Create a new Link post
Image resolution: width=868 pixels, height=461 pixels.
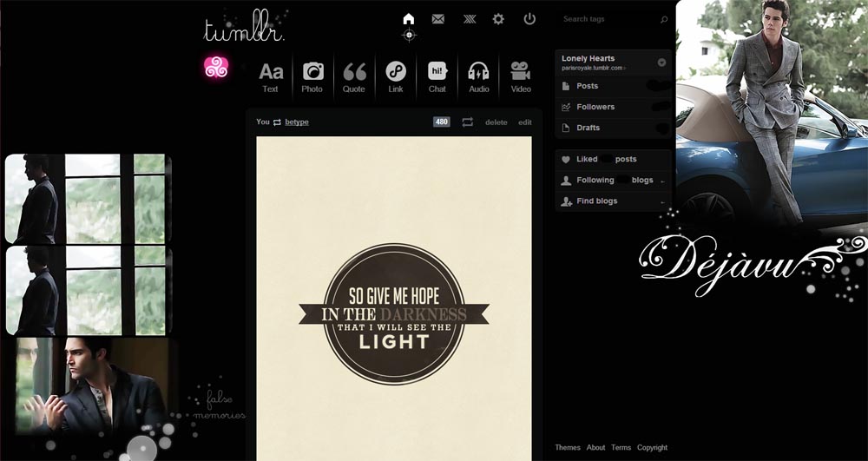(x=395, y=77)
